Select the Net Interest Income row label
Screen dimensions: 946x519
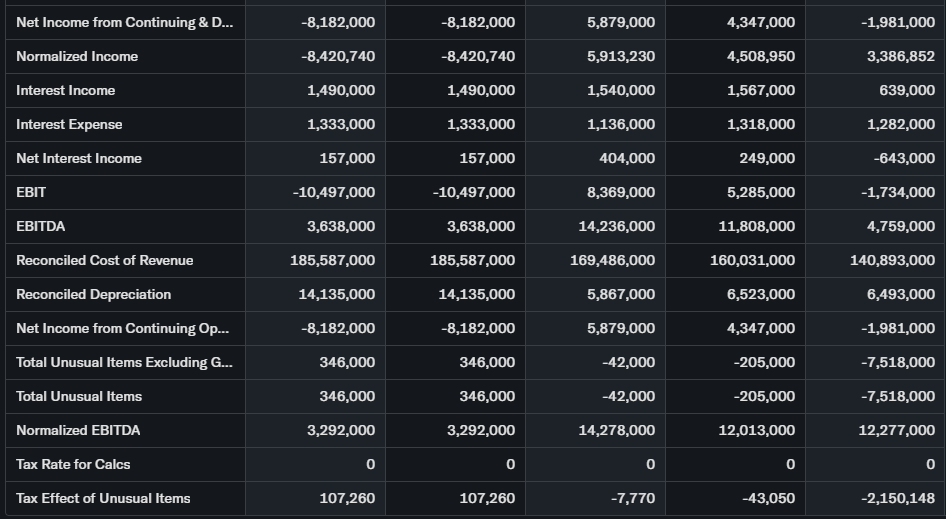(x=79, y=159)
